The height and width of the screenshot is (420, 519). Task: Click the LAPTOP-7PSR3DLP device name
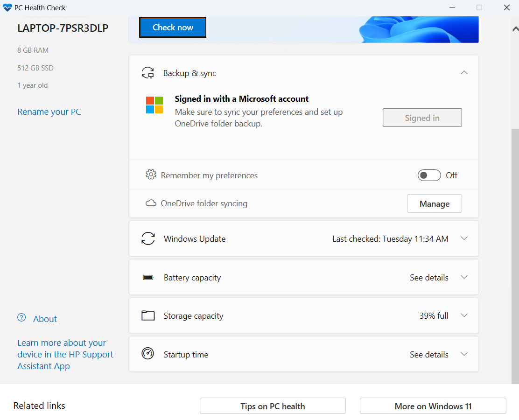(x=63, y=28)
